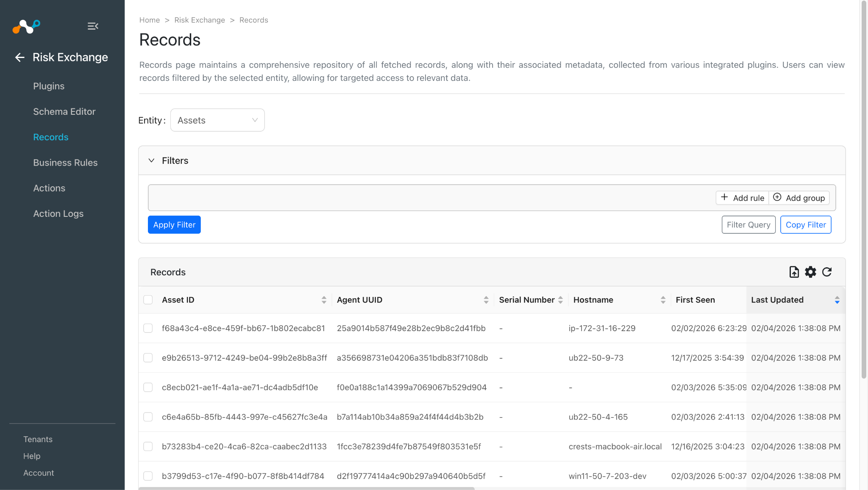868x490 pixels.
Task: Open Business Rules in the sidebar
Action: [x=65, y=163]
